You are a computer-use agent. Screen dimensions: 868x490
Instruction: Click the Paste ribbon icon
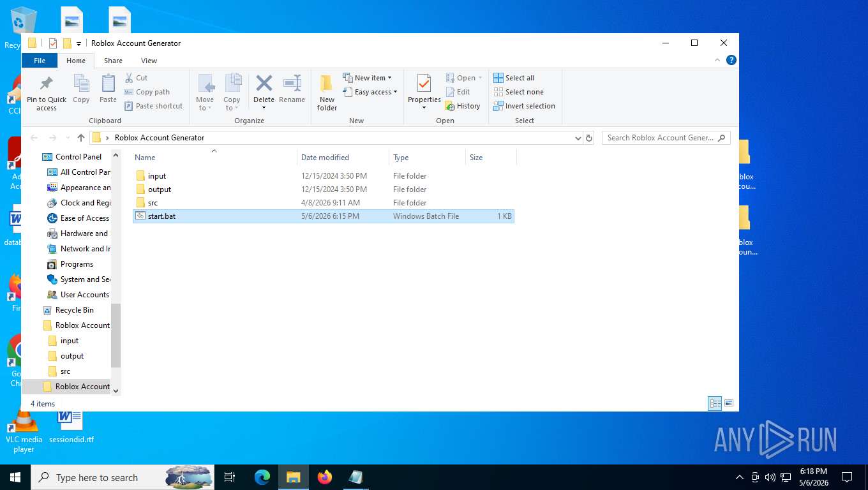point(108,89)
